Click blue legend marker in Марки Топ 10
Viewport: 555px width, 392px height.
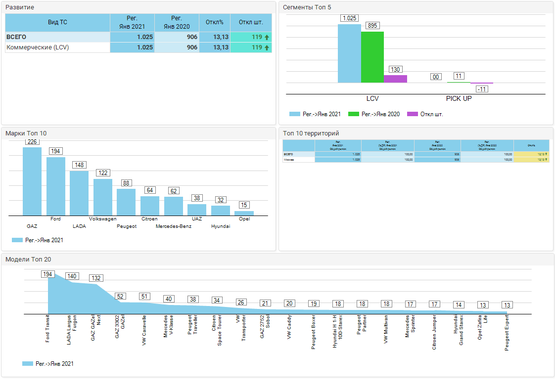[x=17, y=240]
